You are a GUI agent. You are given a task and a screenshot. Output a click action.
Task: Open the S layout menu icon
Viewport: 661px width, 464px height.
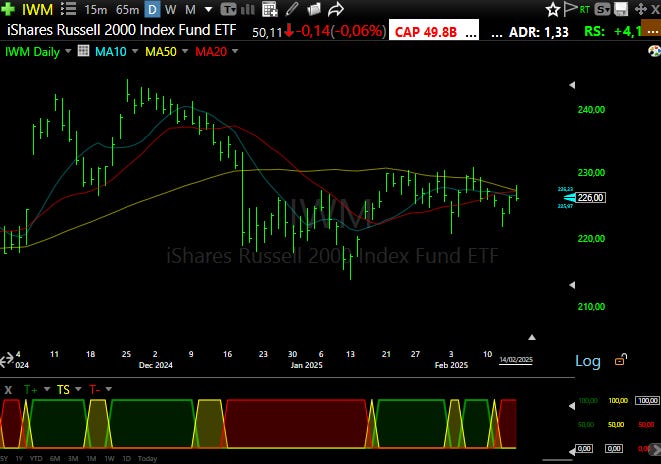602,9
